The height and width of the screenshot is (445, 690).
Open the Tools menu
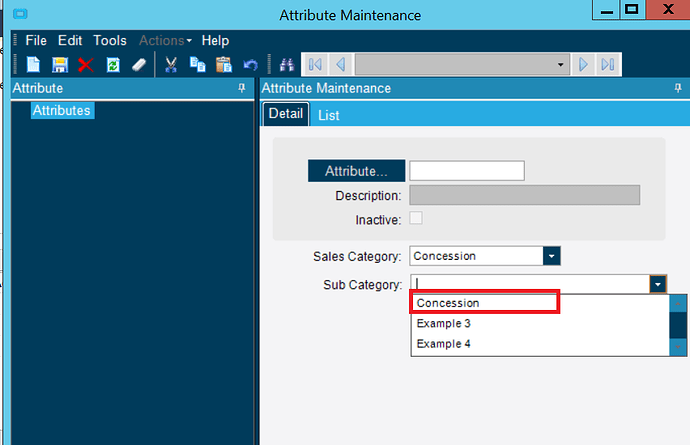110,40
